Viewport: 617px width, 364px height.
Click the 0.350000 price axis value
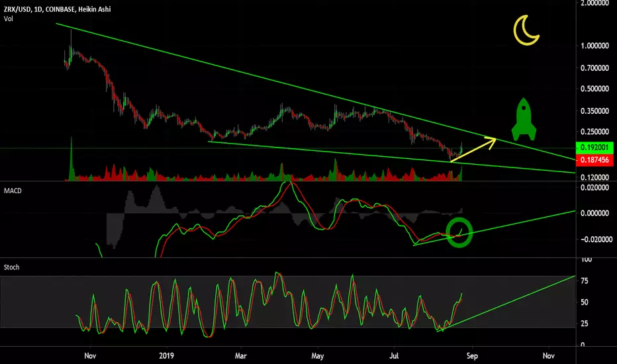pyautogui.click(x=594, y=111)
